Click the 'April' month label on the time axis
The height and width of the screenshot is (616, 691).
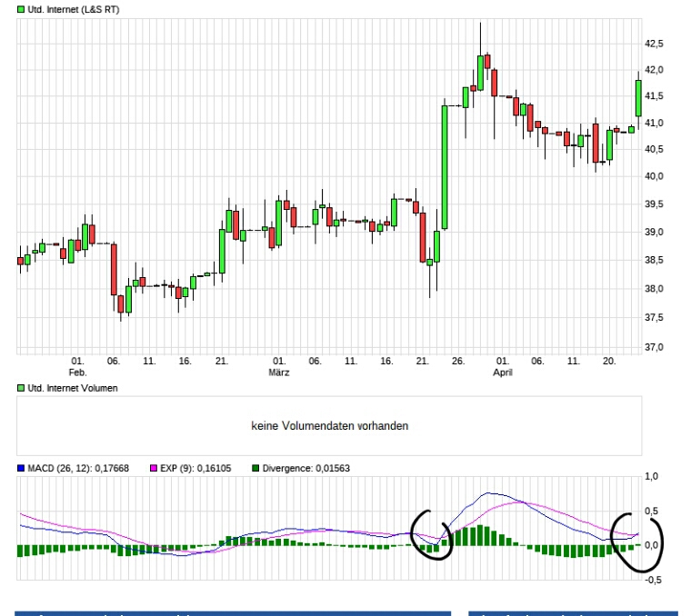click(503, 373)
